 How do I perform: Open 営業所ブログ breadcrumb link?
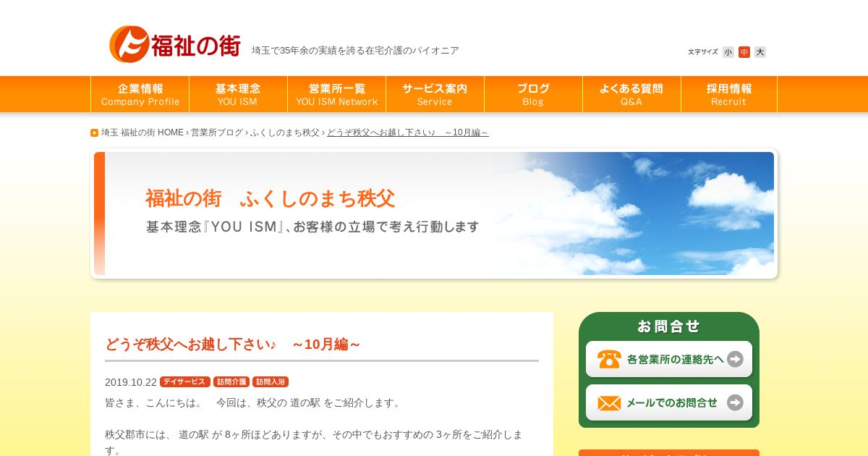coord(217,132)
